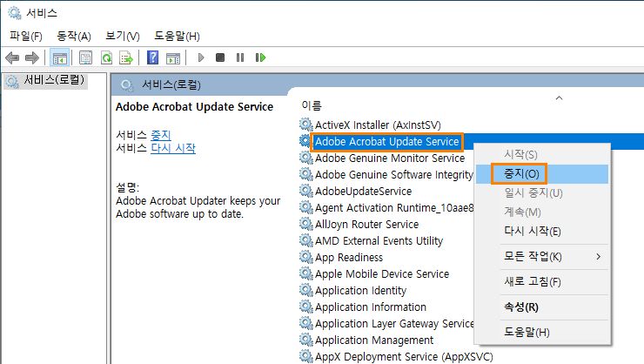Click the Forward arrow toolbar icon
The width and height of the screenshot is (644, 364).
(32, 57)
